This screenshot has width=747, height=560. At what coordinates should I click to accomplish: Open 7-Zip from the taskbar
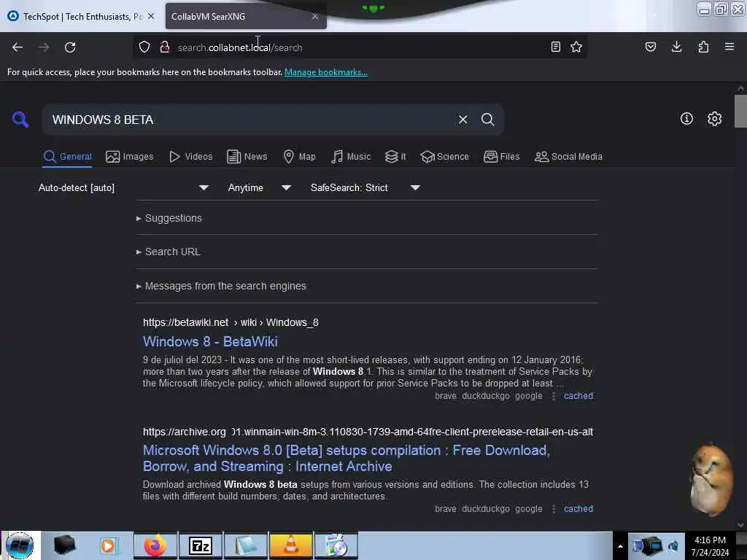coord(201,545)
